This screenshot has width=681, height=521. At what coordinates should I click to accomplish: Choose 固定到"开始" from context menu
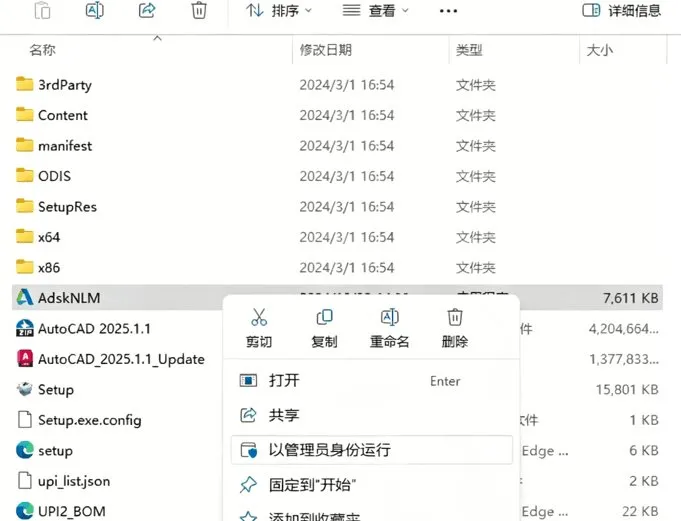(x=372, y=485)
